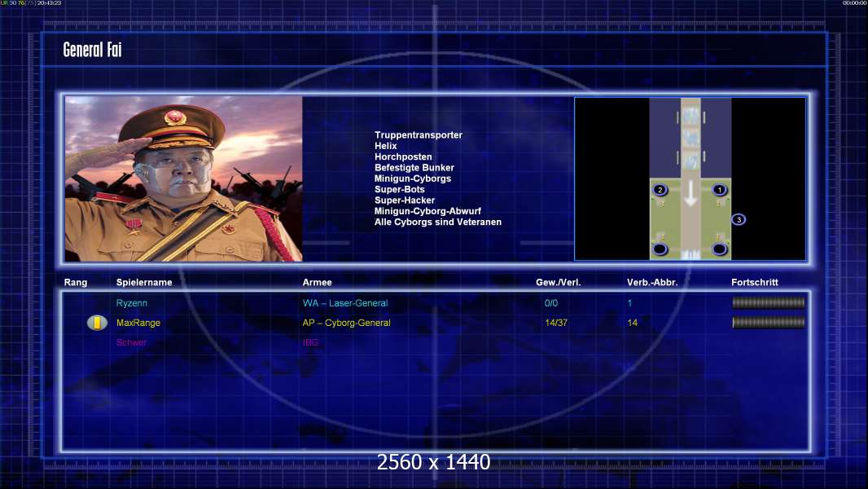The width and height of the screenshot is (868, 489).
Task: Click 'Alle Cyborgs sind Veteranen' entry
Action: click(x=438, y=222)
